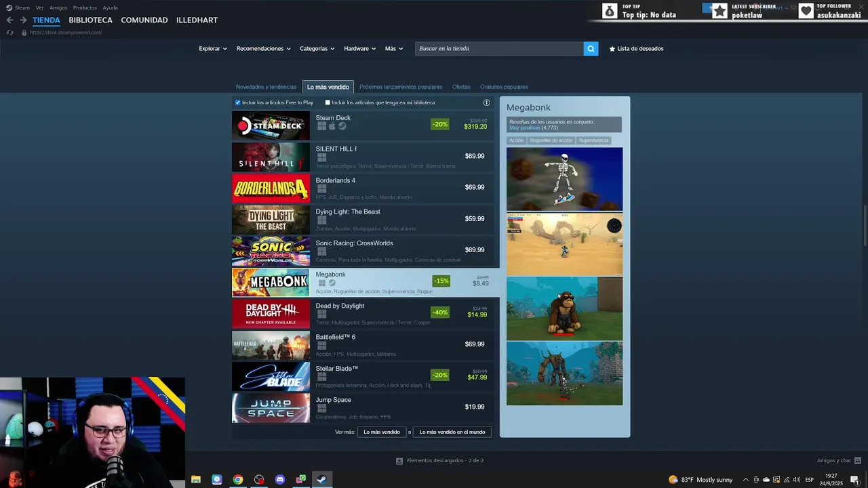The image size is (868, 488).
Task: Open the Amigos menu
Action: [58, 7]
